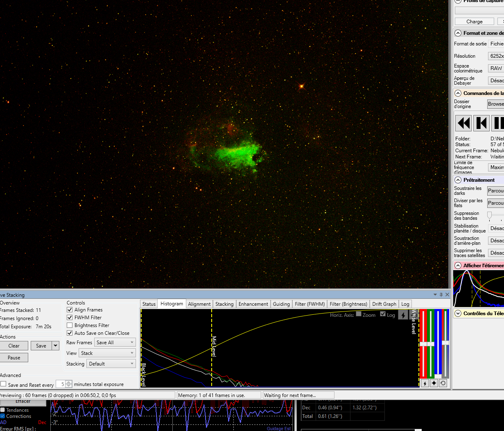Enable the Brightness Filter checkbox
Image resolution: width=504 pixels, height=431 pixels.
click(70, 325)
